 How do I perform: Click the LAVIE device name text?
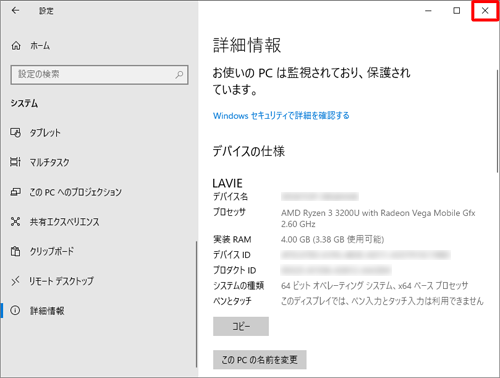point(227,183)
